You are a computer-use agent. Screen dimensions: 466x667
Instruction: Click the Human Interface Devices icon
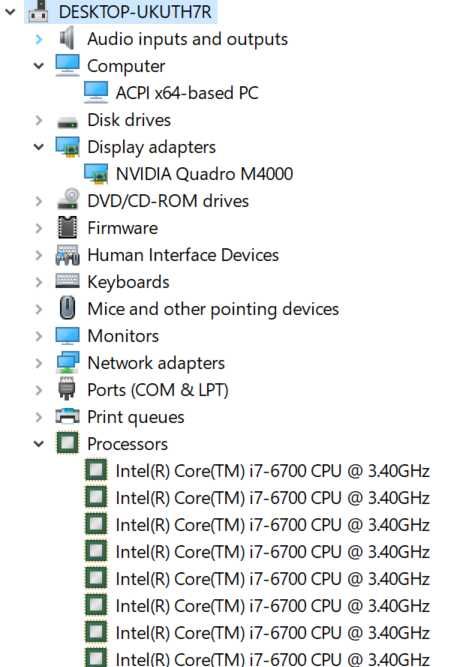pos(67,255)
